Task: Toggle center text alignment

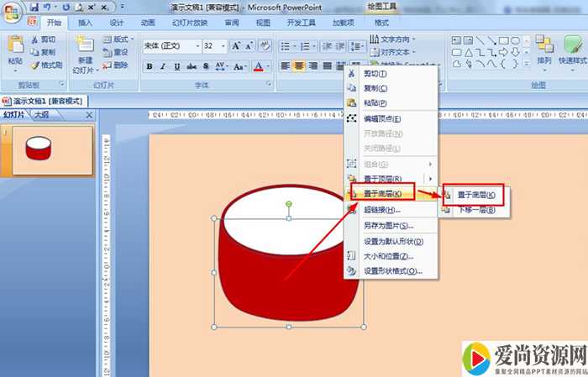Action: pos(299,66)
